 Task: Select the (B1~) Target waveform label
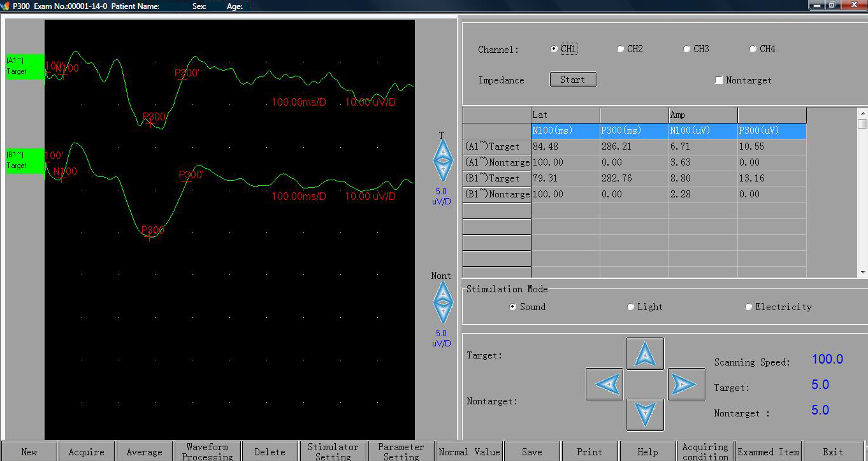(25, 160)
